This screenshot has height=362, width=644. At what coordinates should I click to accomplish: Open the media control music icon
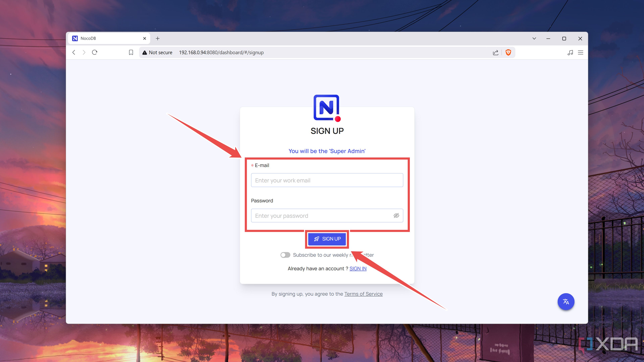click(x=570, y=52)
